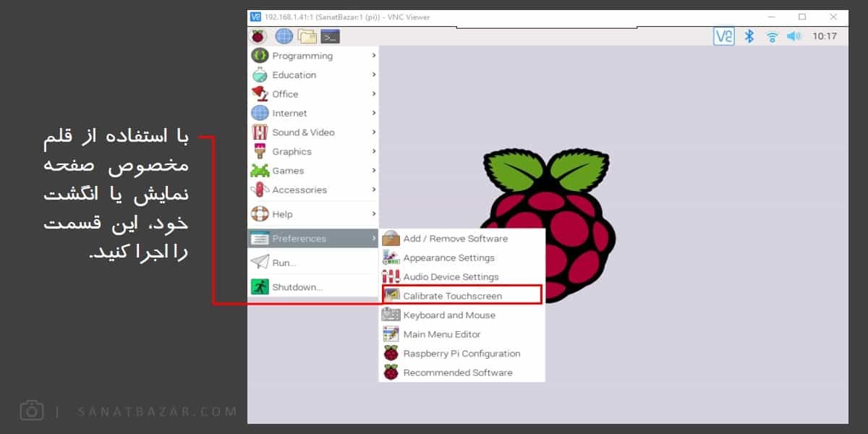The width and height of the screenshot is (868, 434).
Task: Click the Internet globe menu icon
Action: tap(260, 114)
